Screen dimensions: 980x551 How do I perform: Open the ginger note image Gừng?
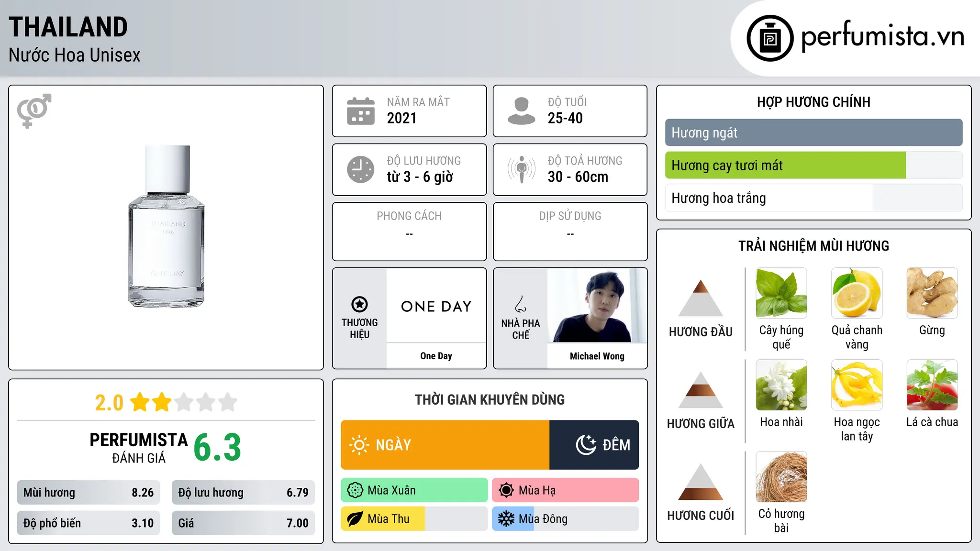(x=932, y=293)
